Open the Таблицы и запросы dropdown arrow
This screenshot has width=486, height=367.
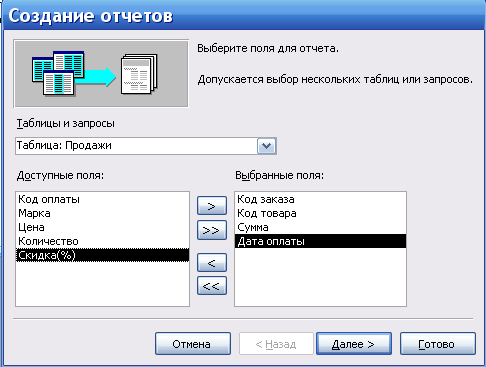pyautogui.click(x=266, y=146)
